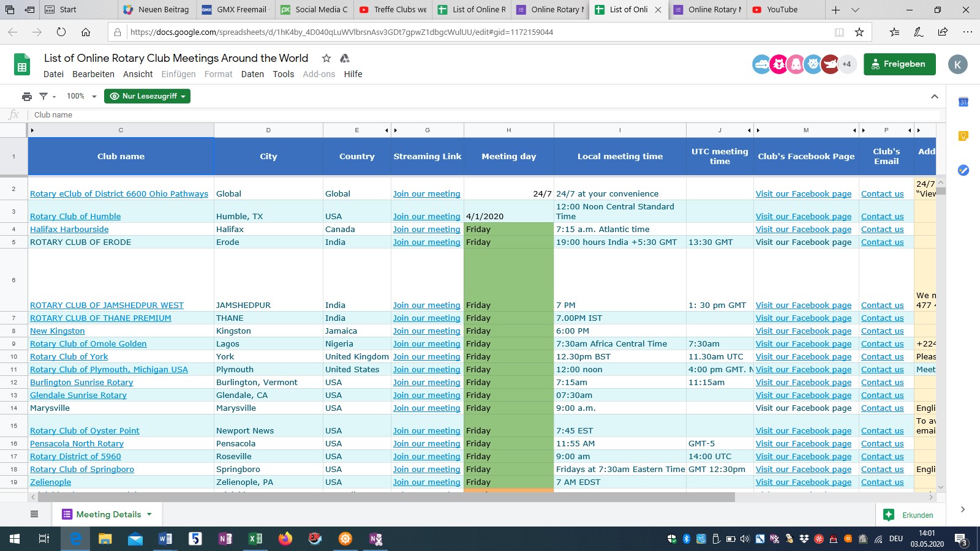Open Mail app from taskbar
The width and height of the screenshot is (980, 551).
(135, 539)
